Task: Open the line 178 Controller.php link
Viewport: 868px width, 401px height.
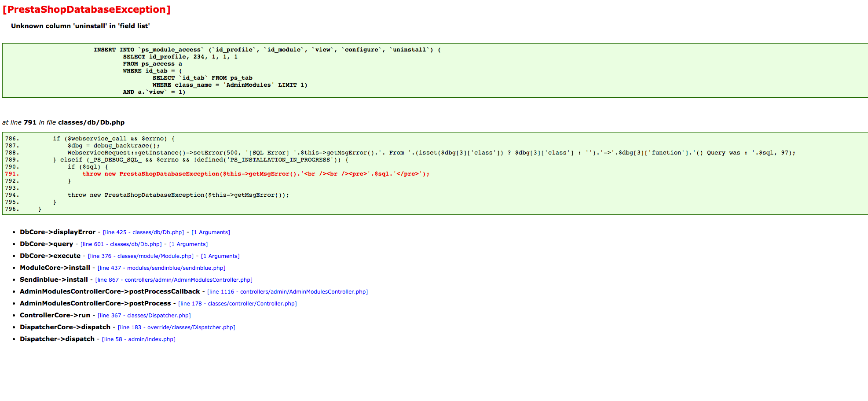Action: (x=238, y=304)
